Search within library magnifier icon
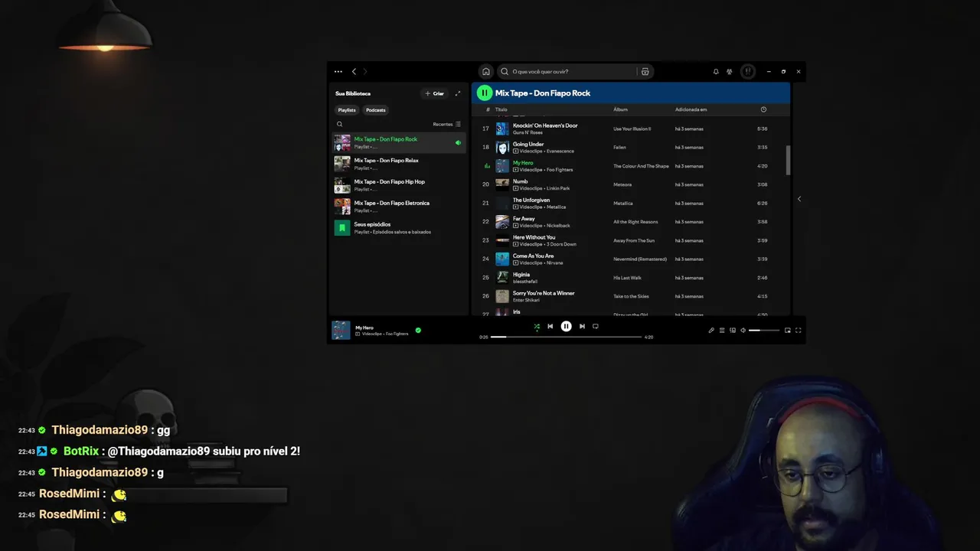Viewport: 980px width, 551px height. coord(340,124)
